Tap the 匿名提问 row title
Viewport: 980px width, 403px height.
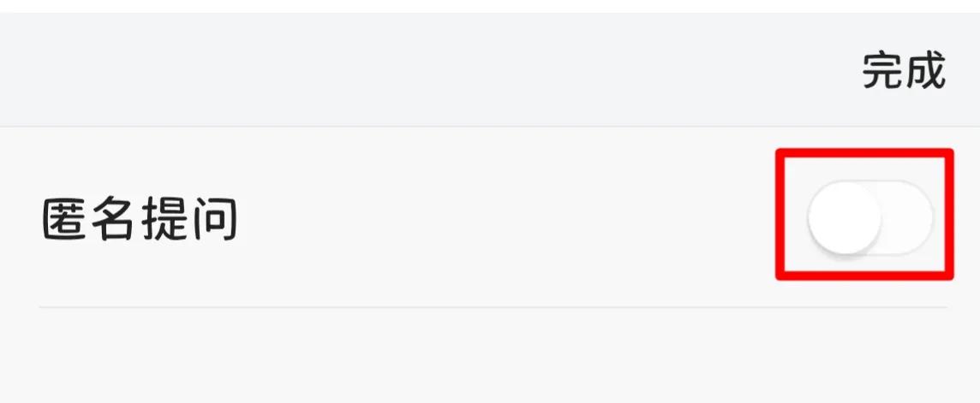click(140, 219)
